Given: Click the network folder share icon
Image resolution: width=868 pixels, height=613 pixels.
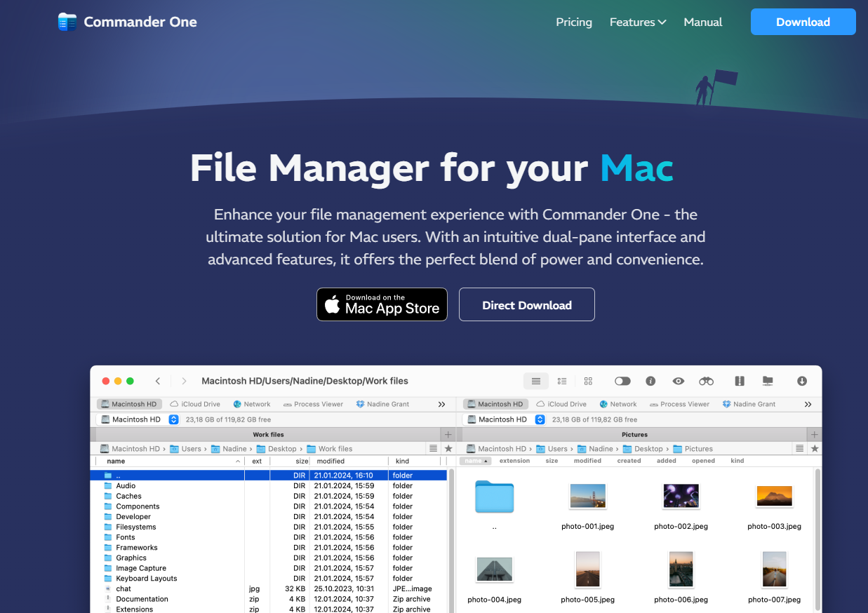Looking at the screenshot, I should [x=768, y=381].
